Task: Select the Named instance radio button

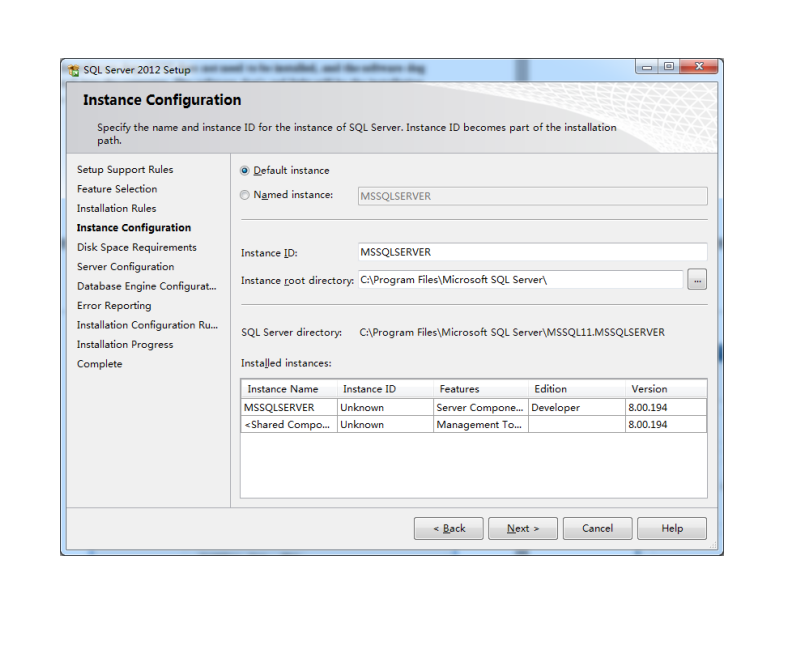Action: [245, 195]
